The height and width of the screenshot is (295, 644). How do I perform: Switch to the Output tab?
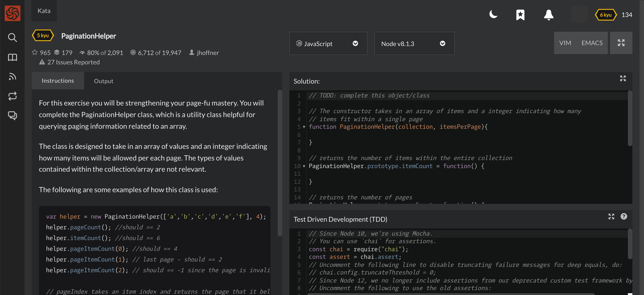point(104,81)
